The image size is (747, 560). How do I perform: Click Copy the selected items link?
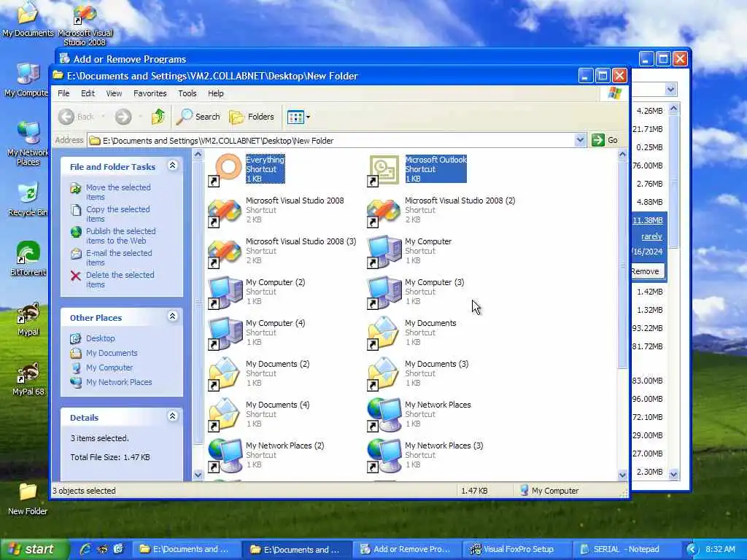coord(117,214)
